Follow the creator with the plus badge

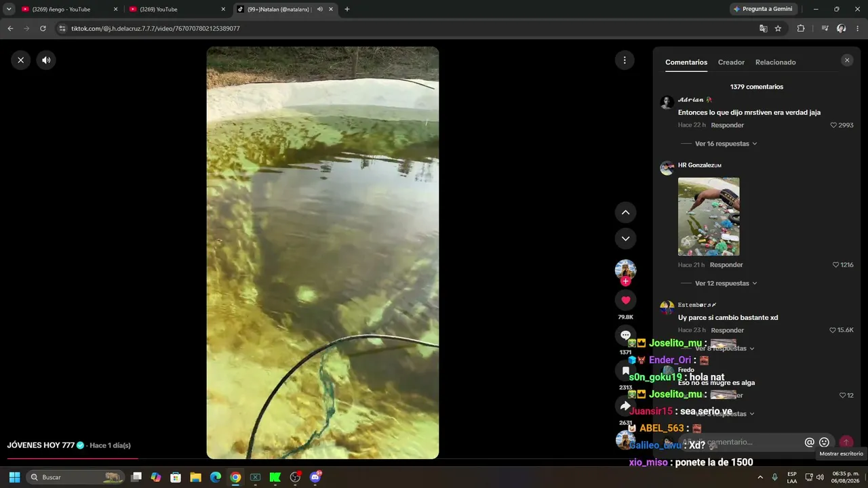click(x=625, y=281)
